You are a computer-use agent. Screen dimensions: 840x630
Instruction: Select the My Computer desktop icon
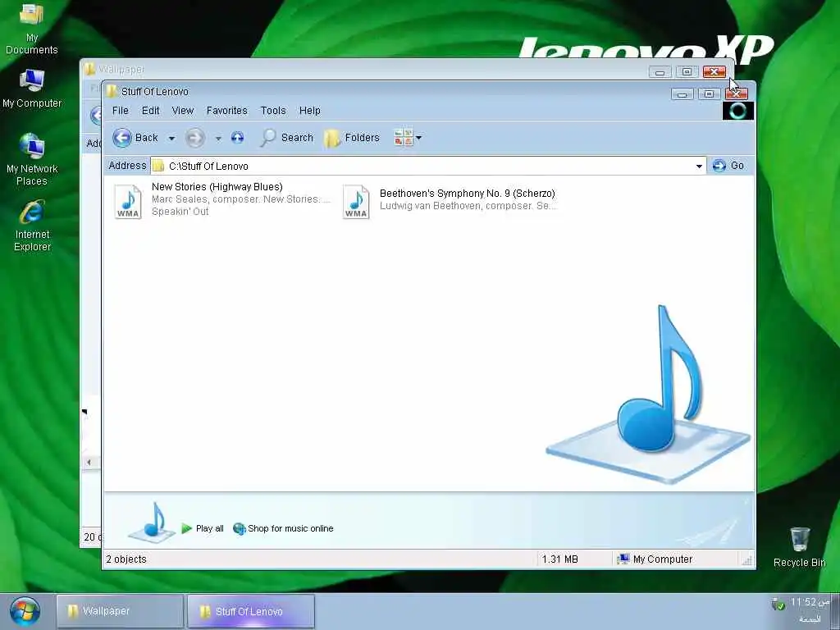[x=32, y=89]
